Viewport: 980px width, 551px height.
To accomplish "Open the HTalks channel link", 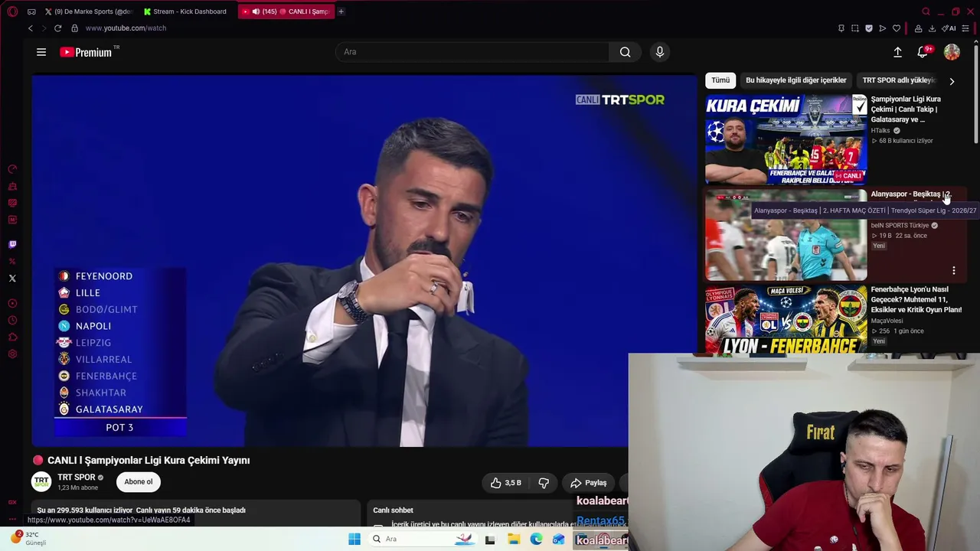I will coord(880,131).
